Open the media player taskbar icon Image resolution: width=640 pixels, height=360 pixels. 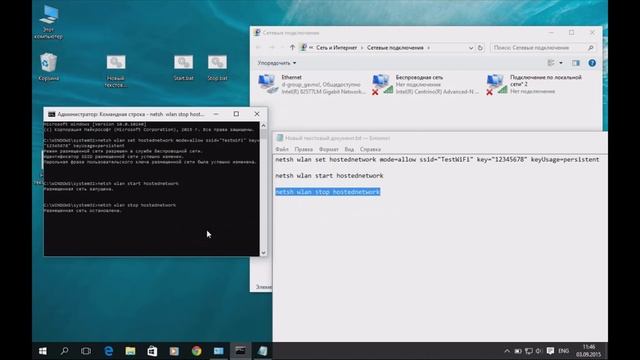click(x=174, y=351)
